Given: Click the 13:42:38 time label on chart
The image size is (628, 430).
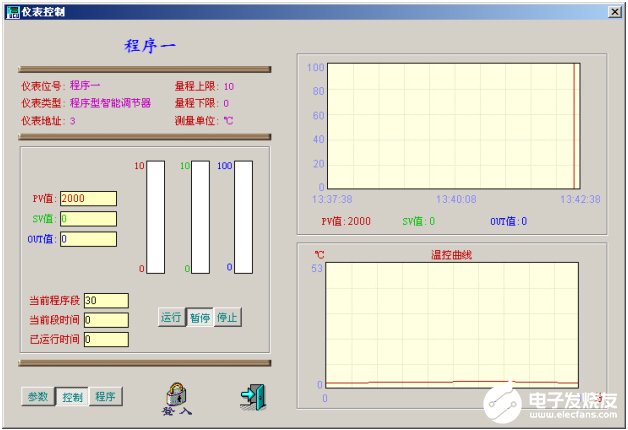Looking at the screenshot, I should (x=580, y=199).
